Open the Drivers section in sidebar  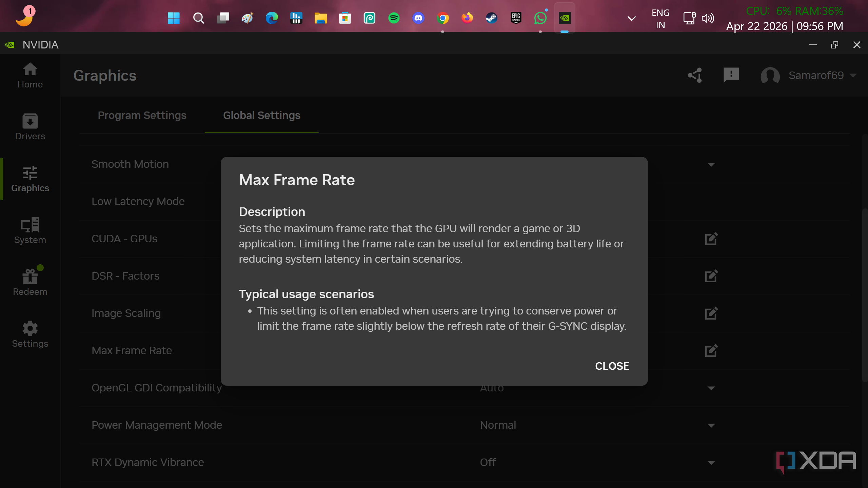coord(30,127)
